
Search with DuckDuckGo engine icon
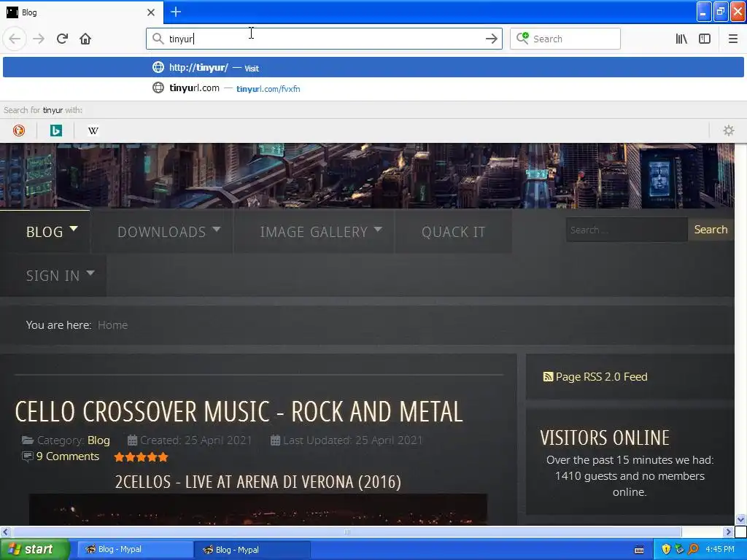[x=18, y=130]
